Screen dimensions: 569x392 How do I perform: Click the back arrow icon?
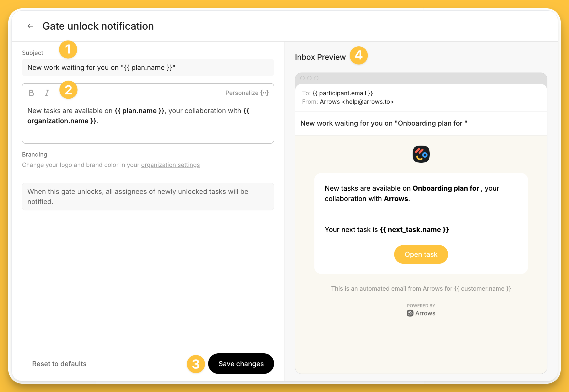pos(30,26)
